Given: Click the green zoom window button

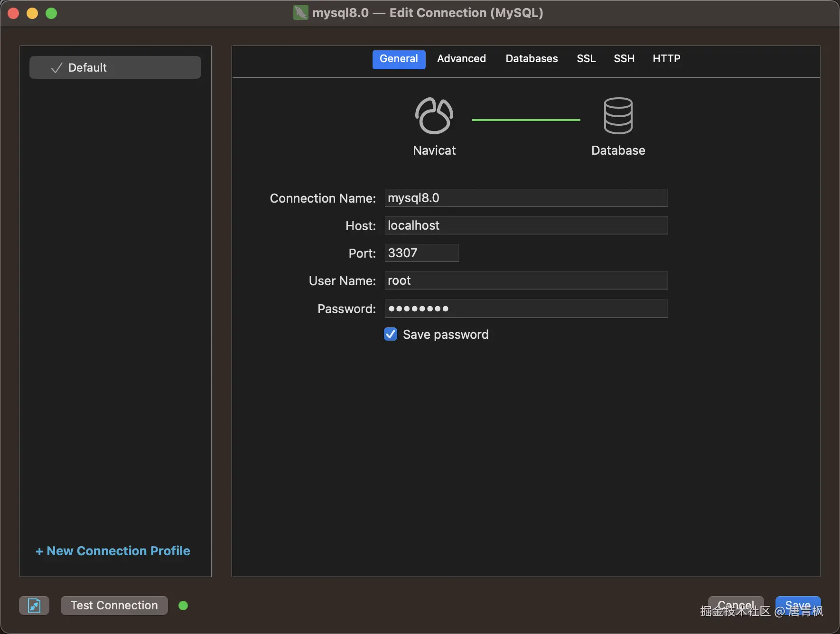Looking at the screenshot, I should pos(51,13).
